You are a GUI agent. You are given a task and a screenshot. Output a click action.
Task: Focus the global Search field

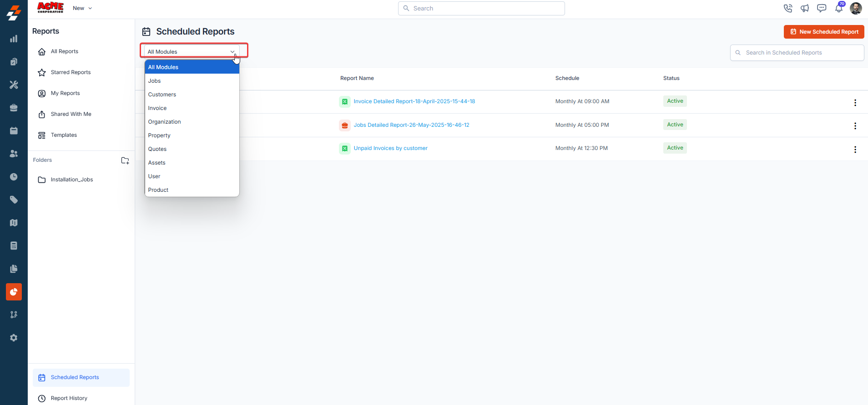coord(481,8)
